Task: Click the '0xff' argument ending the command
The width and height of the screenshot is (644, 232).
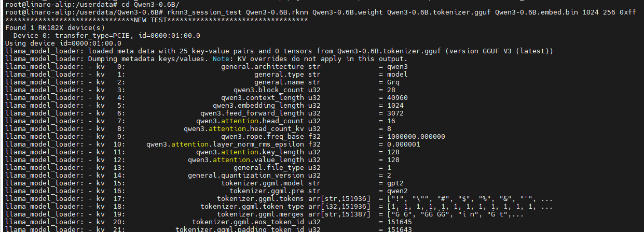Action: [x=628, y=12]
